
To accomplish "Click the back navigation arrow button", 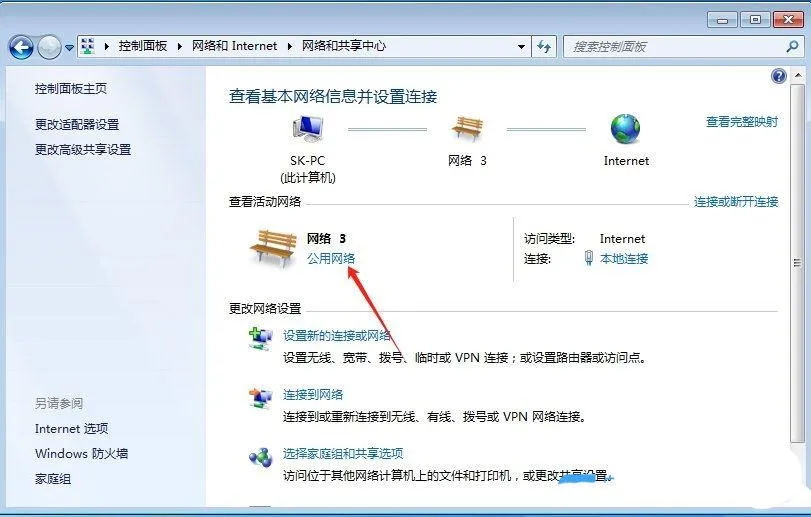I will click(21, 48).
